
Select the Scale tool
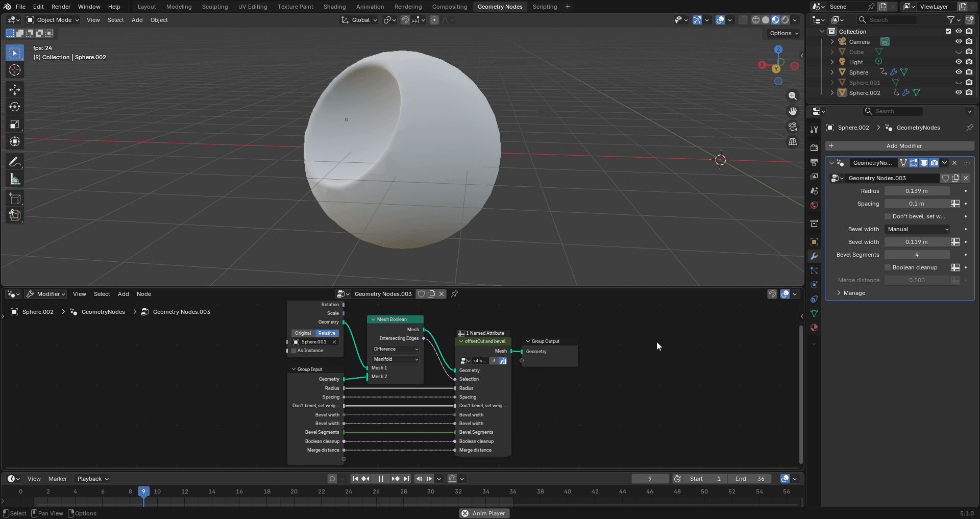tap(15, 125)
